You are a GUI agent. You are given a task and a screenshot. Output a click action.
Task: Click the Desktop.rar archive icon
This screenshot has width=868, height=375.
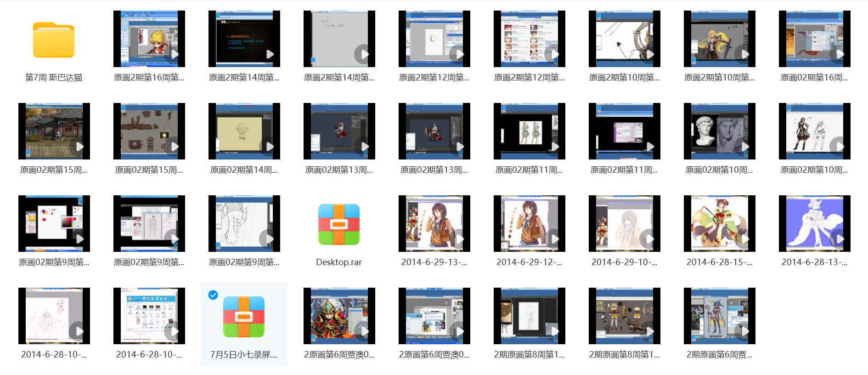[338, 224]
